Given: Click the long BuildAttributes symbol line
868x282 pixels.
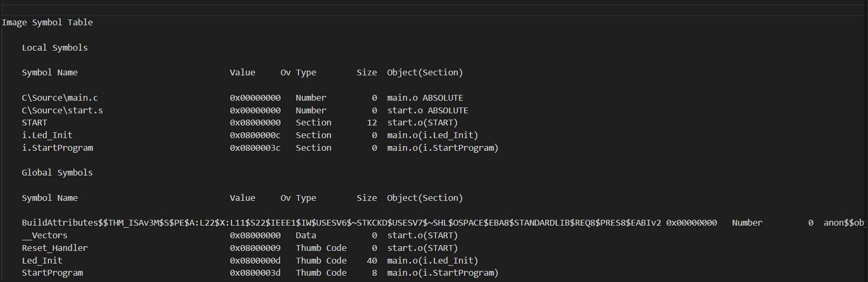Looking at the screenshot, I should (443, 222).
